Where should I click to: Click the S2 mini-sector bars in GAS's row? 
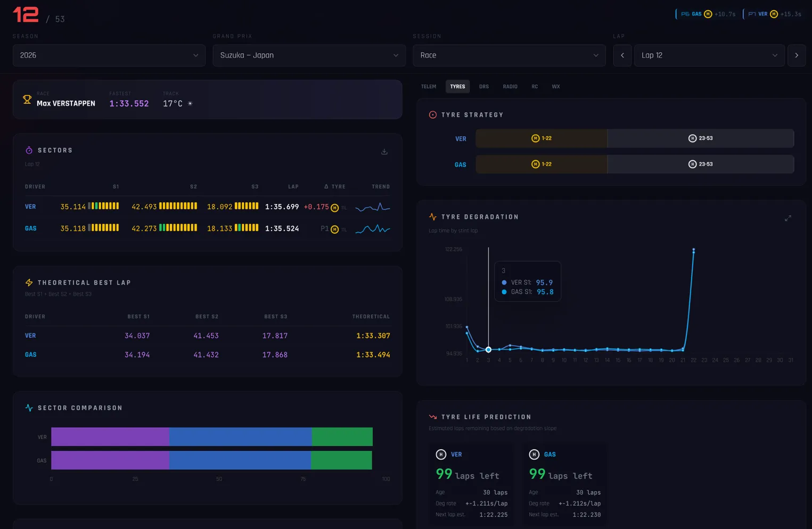[178, 228]
